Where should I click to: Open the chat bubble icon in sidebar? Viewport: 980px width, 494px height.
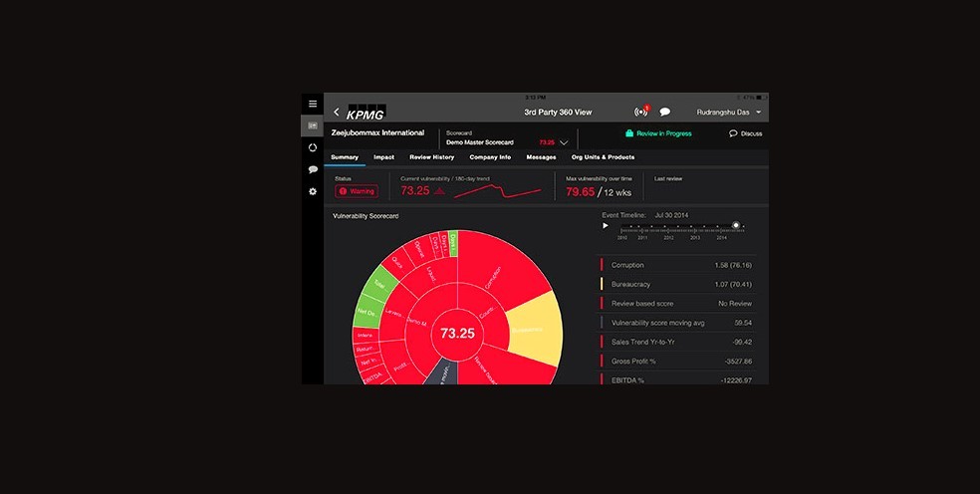[313, 169]
